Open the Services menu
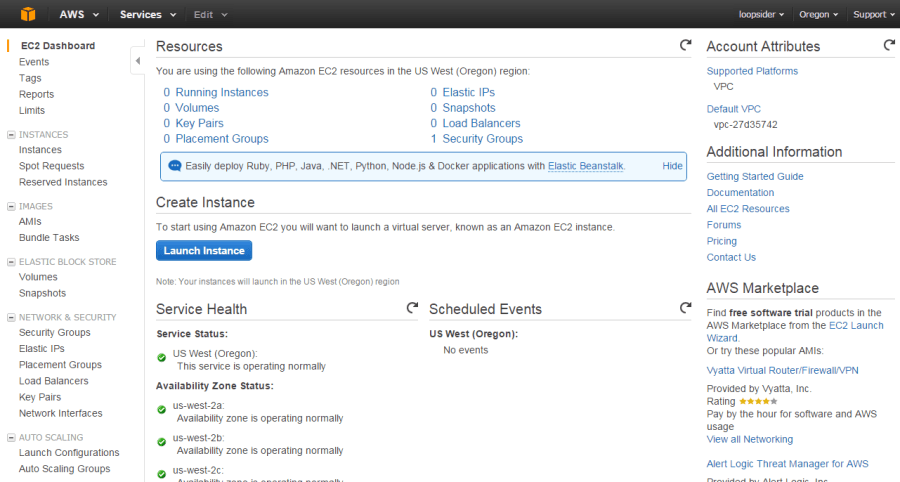900x482 pixels. 148,14
